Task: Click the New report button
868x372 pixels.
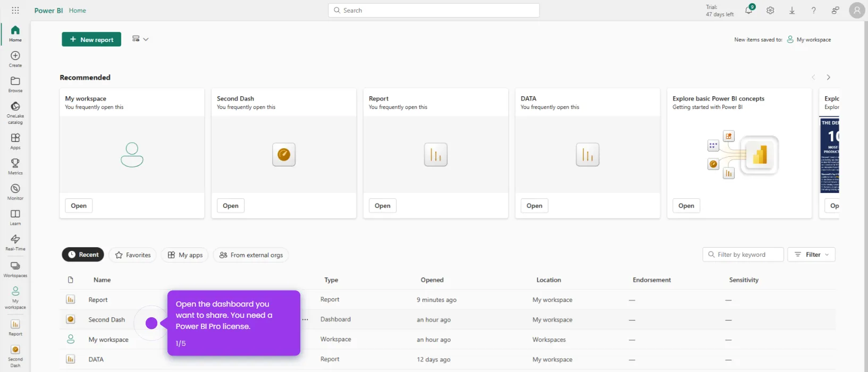Action: click(91, 39)
